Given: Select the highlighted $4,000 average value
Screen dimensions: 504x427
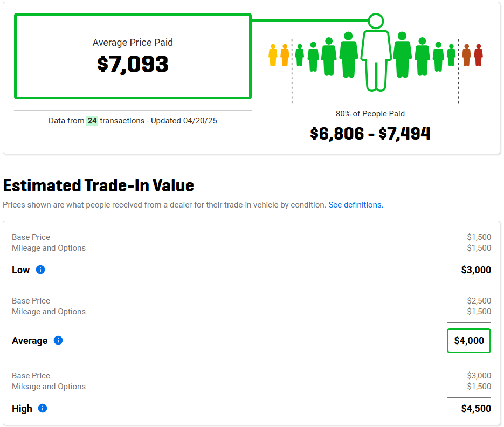Looking at the screenshot, I should [469, 341].
